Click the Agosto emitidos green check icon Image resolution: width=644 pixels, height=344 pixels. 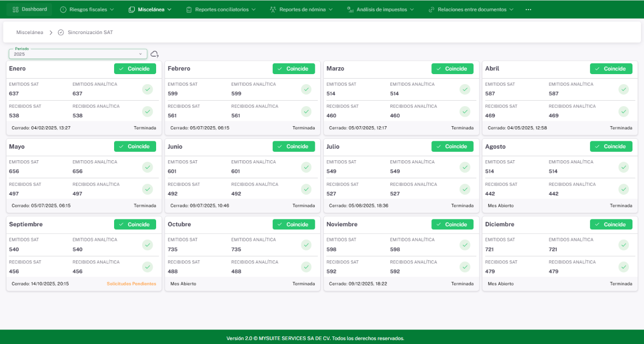pyautogui.click(x=623, y=167)
